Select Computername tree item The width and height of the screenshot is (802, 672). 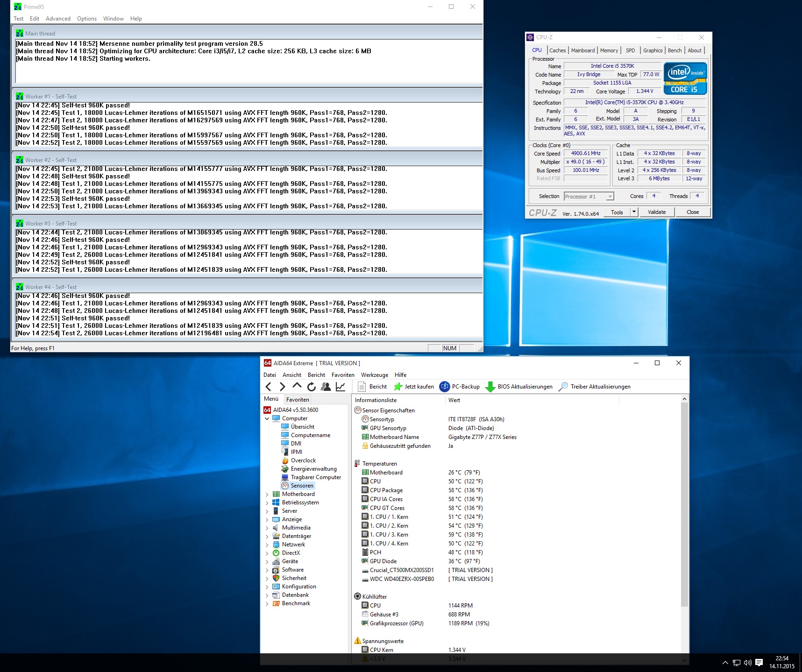305,435
